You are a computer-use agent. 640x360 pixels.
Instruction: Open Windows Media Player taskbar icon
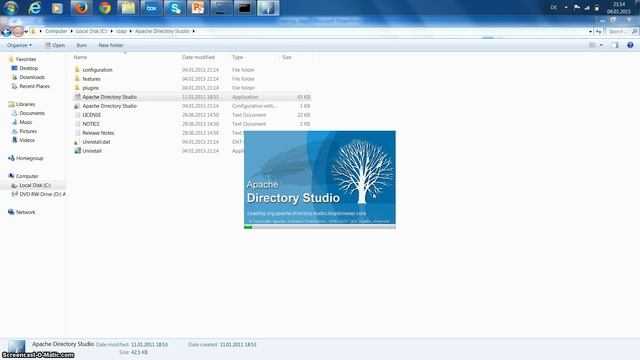tap(57, 8)
